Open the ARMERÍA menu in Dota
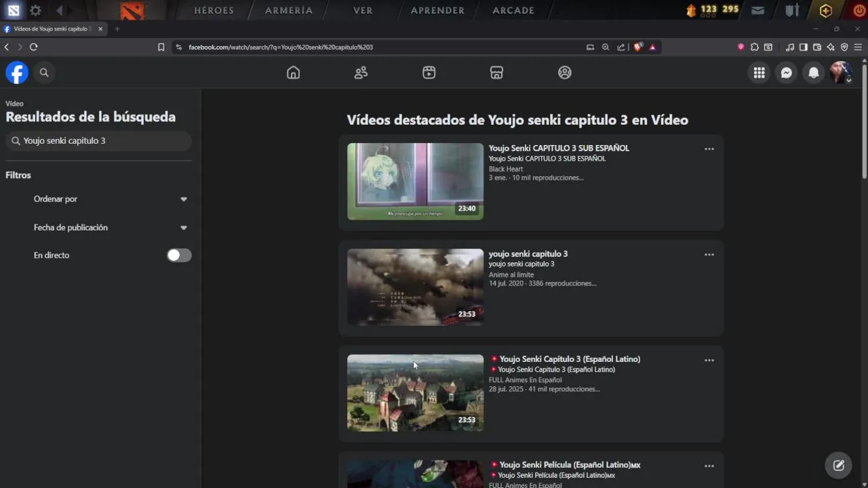This screenshot has width=868, height=488. [289, 10]
